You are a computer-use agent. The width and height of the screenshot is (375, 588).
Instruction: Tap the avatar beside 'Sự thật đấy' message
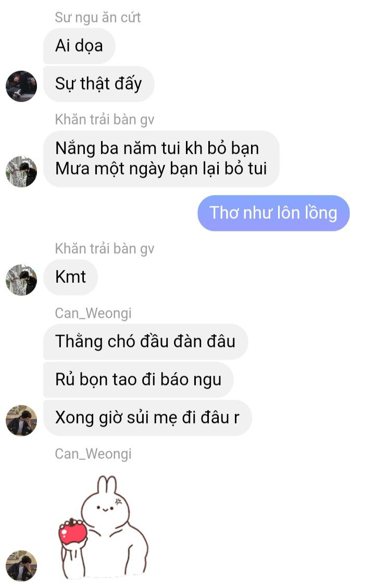click(x=21, y=86)
